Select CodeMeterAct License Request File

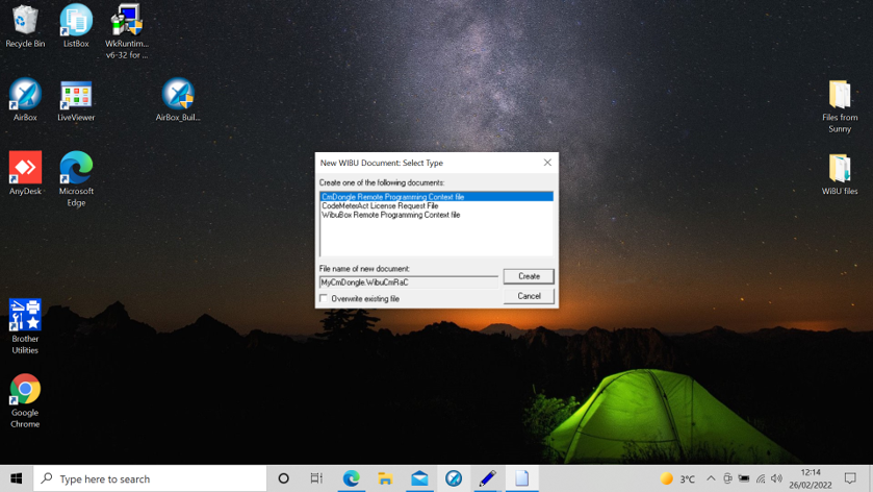click(380, 206)
